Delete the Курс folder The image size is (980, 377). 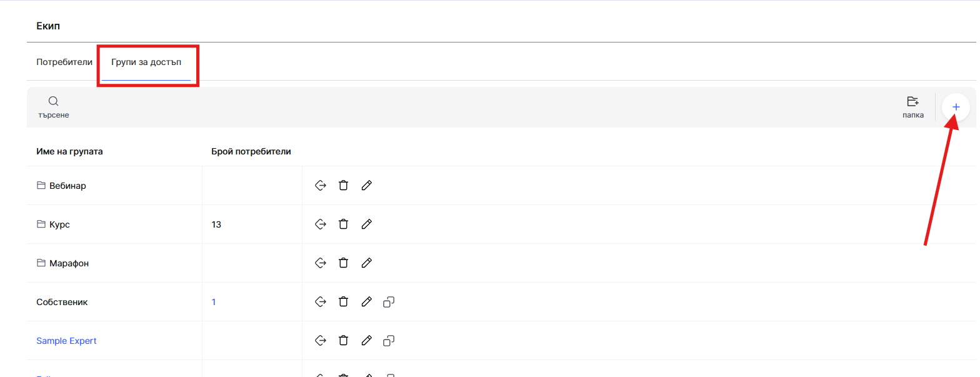[x=343, y=224]
